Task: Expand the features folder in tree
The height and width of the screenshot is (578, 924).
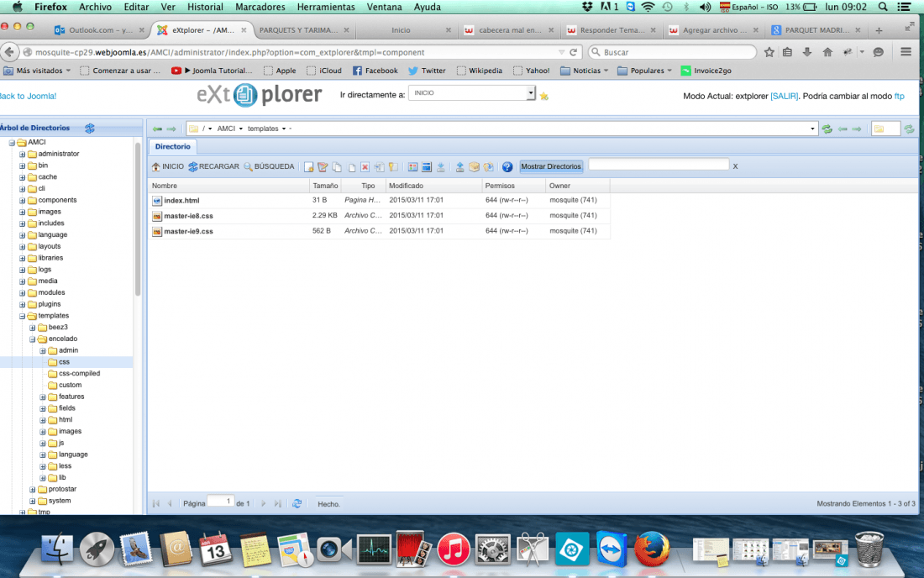Action: click(x=43, y=397)
